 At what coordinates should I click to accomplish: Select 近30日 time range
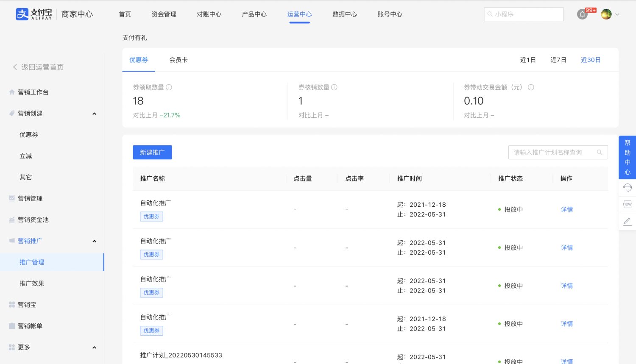(591, 60)
